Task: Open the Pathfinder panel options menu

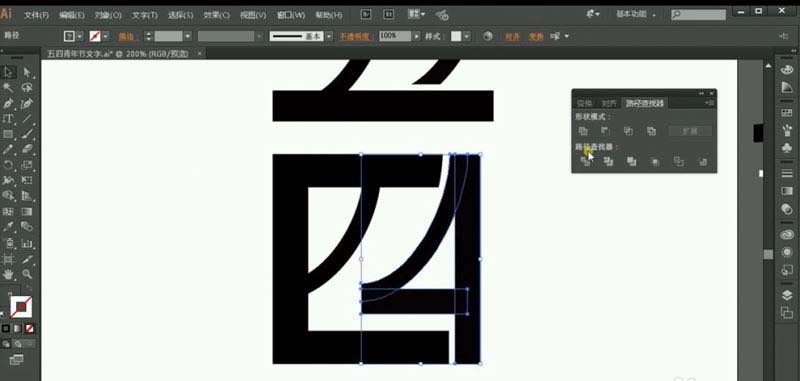Action: 710,103
